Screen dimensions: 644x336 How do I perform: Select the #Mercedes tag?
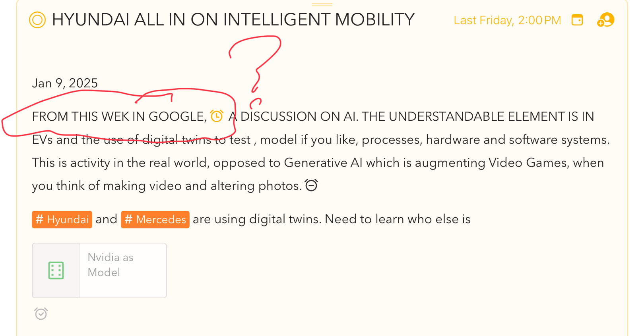coord(155,220)
